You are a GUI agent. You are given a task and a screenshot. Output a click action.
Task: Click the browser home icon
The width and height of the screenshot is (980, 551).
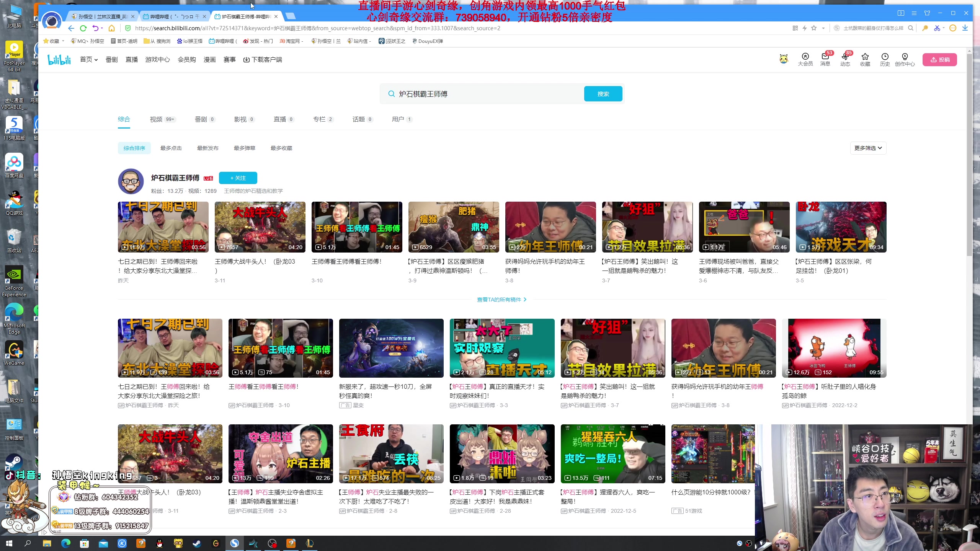(111, 28)
